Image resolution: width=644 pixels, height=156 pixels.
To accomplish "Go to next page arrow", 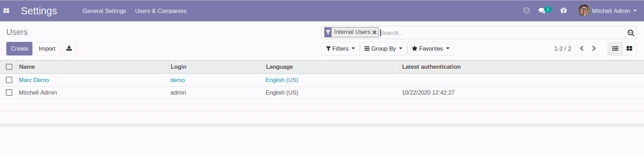I will (x=594, y=49).
